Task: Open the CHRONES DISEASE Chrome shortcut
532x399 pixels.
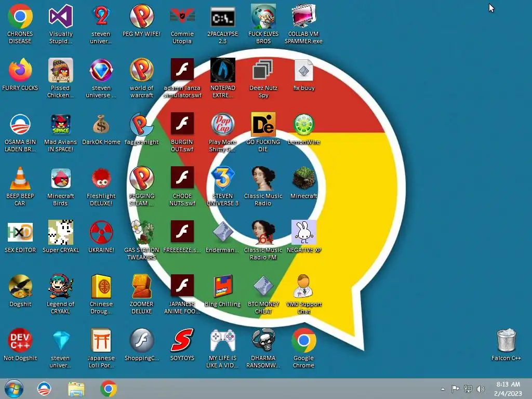Action: click(x=20, y=16)
